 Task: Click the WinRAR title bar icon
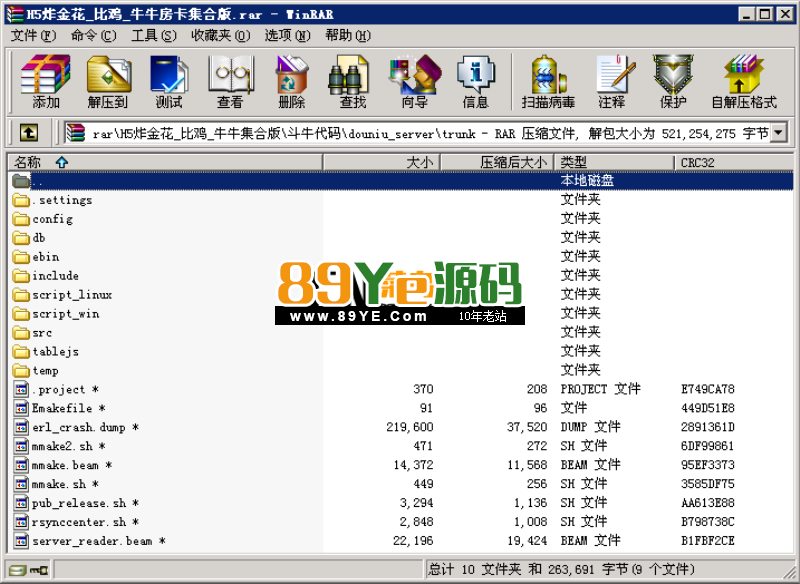pyautogui.click(x=15, y=14)
